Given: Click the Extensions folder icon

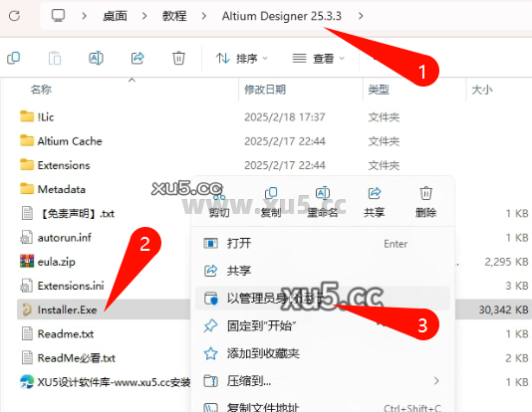Looking at the screenshot, I should [27, 164].
